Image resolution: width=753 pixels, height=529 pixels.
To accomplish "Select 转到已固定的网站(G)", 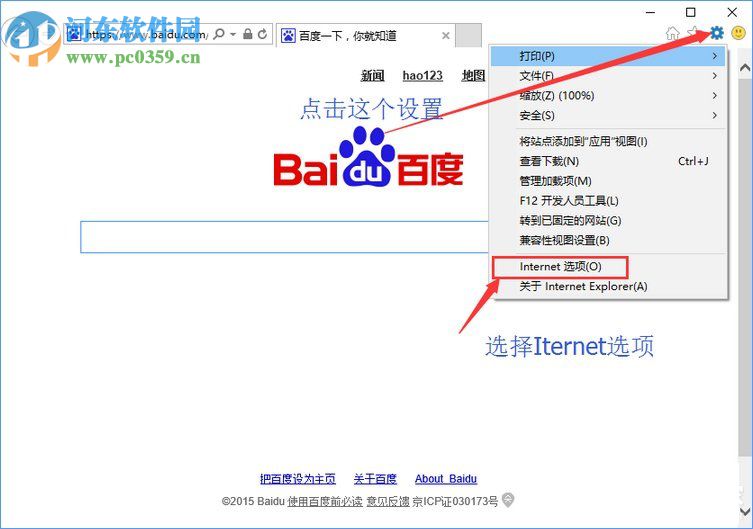I will [x=608, y=220].
